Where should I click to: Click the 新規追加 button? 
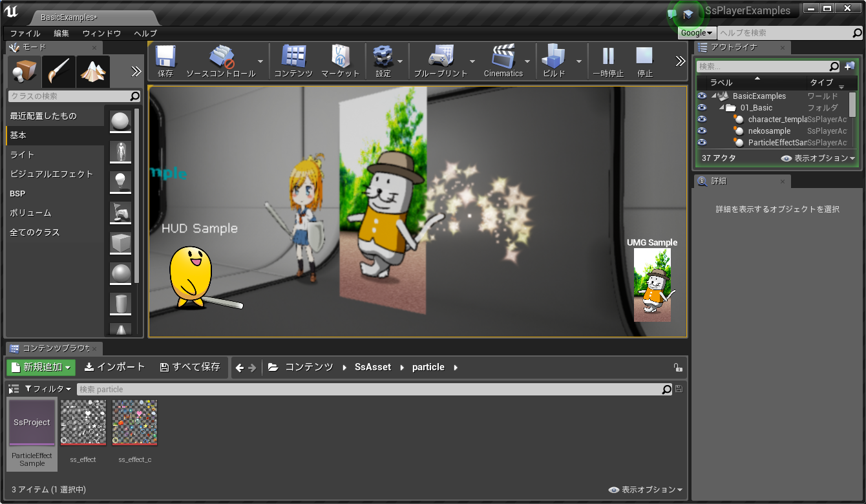[x=41, y=367]
